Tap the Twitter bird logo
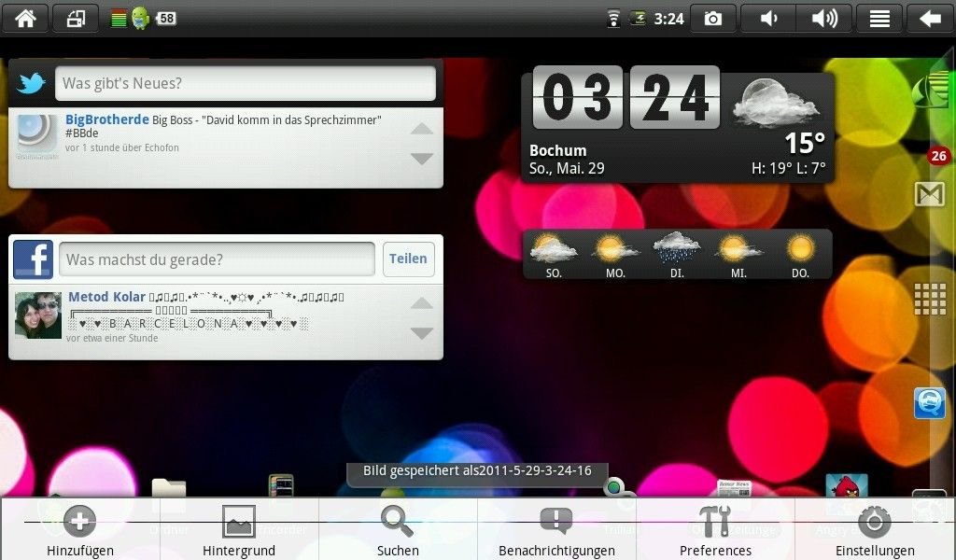956x560 pixels. (31, 83)
